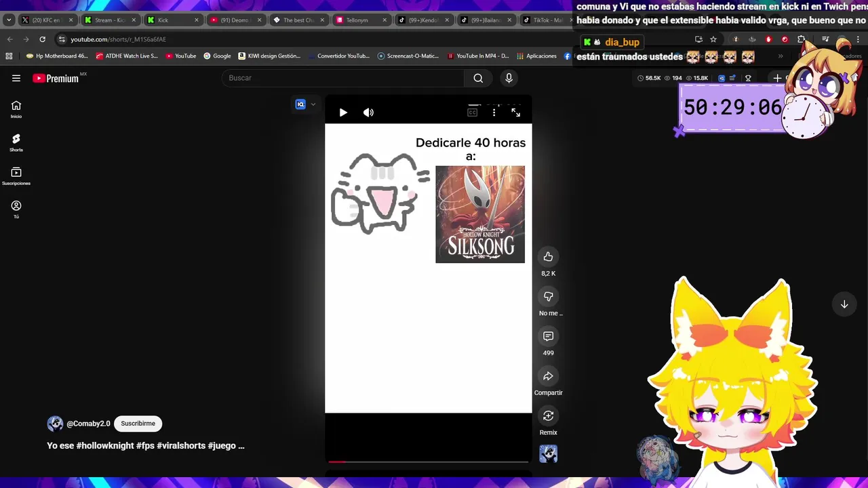
Task: Dislike the Short with thumbs down
Action: click(x=548, y=296)
